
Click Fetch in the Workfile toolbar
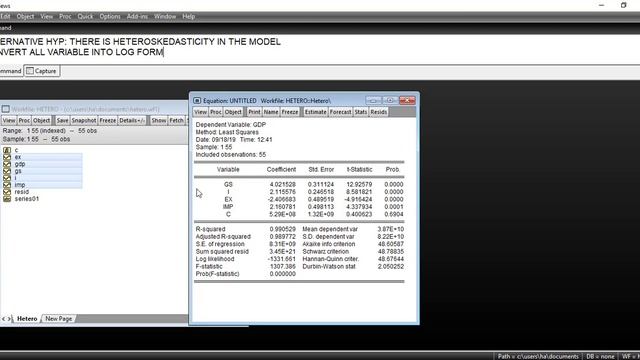pos(176,120)
